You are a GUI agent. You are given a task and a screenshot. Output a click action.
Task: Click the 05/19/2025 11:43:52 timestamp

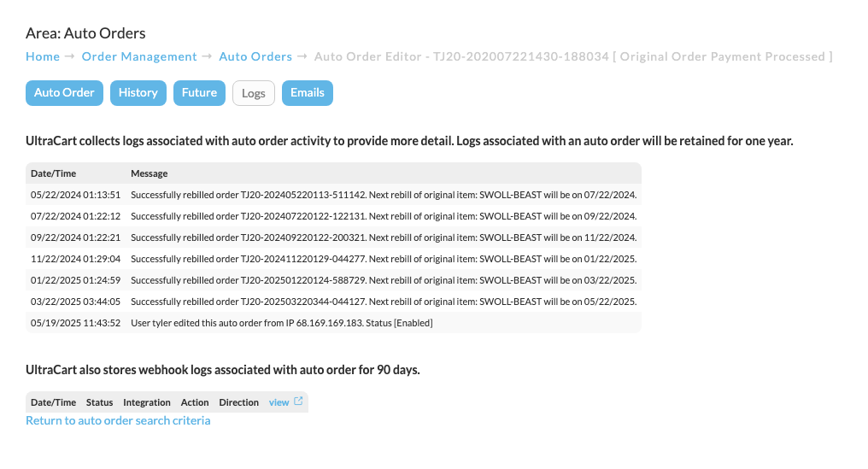pyautogui.click(x=75, y=323)
